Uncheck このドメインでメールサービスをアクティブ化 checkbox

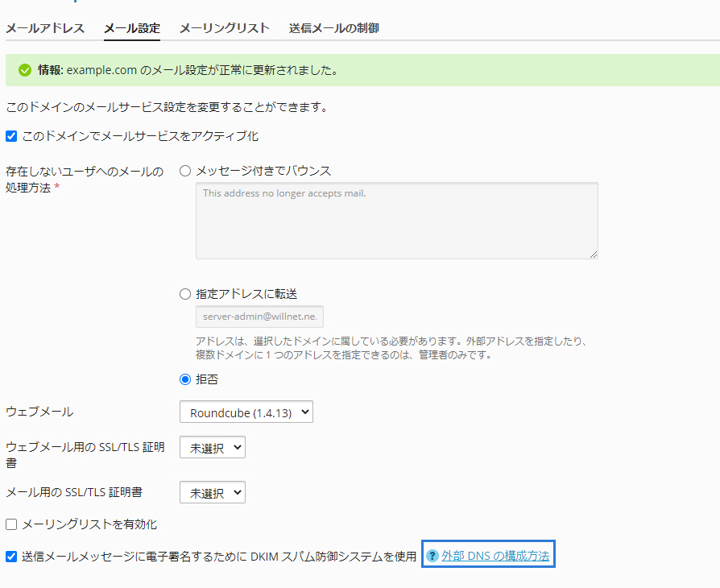tap(11, 136)
